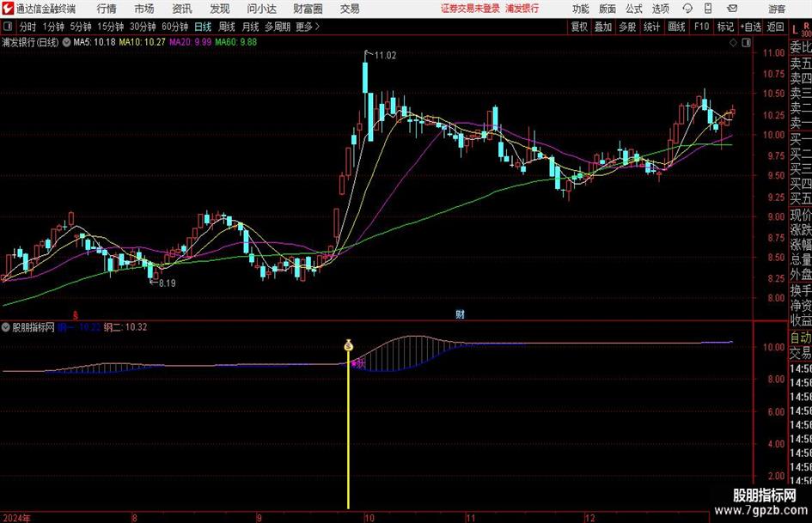Switch to 1分钟 period tab
Screen dimensions: 812x523
(x=52, y=27)
